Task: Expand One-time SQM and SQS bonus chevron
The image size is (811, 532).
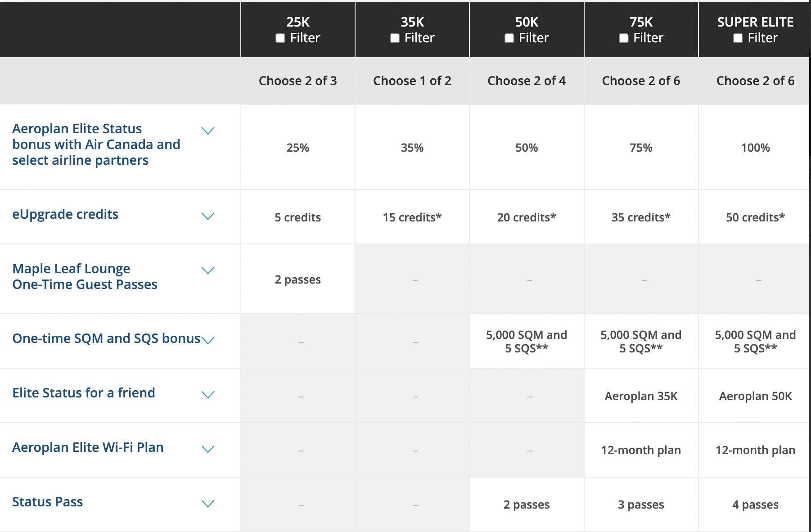Action: (x=208, y=340)
